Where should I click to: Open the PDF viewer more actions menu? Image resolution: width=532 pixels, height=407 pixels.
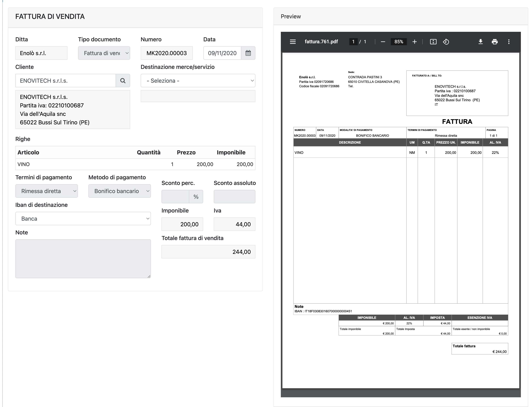click(x=509, y=42)
